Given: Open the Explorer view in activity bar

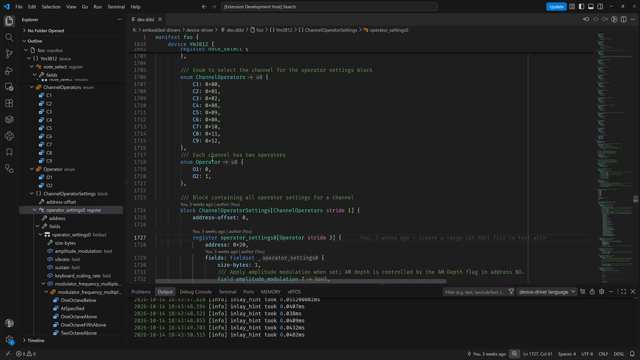Looking at the screenshot, I should [x=9, y=21].
